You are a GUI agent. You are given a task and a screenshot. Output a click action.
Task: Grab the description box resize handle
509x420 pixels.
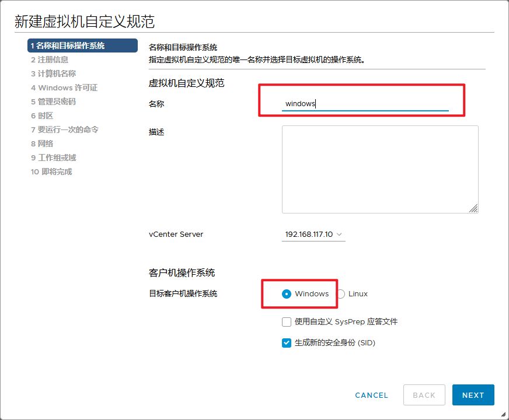[473, 208]
